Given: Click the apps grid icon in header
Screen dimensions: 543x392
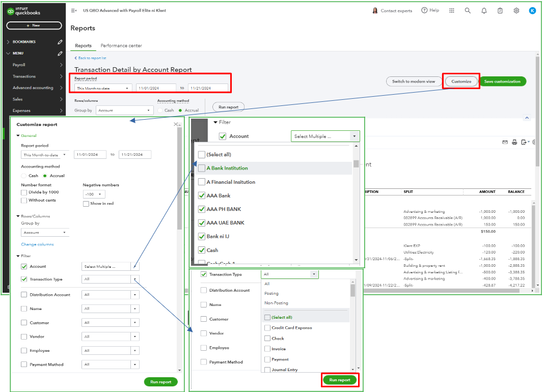Looking at the screenshot, I should pyautogui.click(x=452, y=11).
